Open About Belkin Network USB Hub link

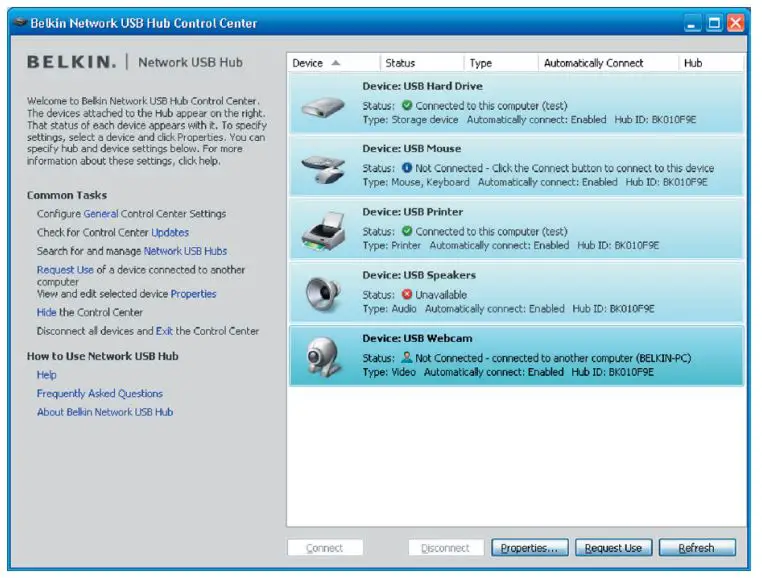105,412
